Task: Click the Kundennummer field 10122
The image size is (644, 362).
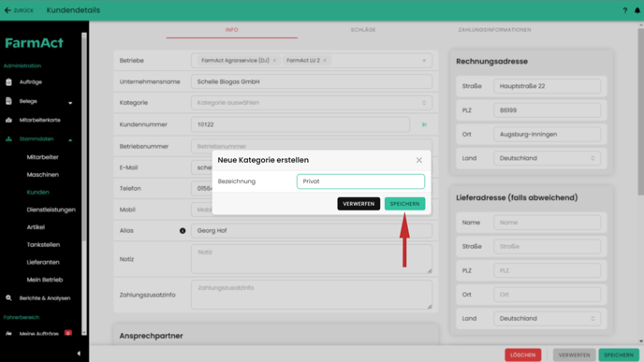Action: (x=300, y=124)
